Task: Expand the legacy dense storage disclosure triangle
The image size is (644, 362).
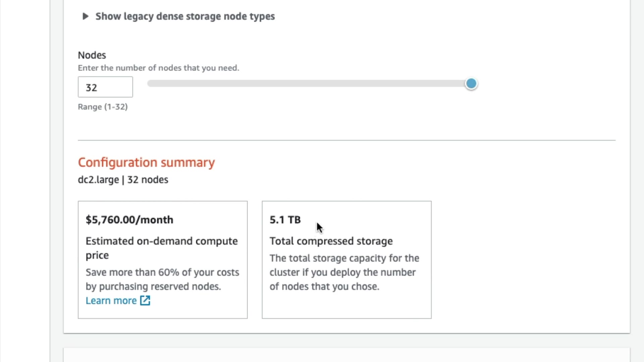Action: (85, 16)
